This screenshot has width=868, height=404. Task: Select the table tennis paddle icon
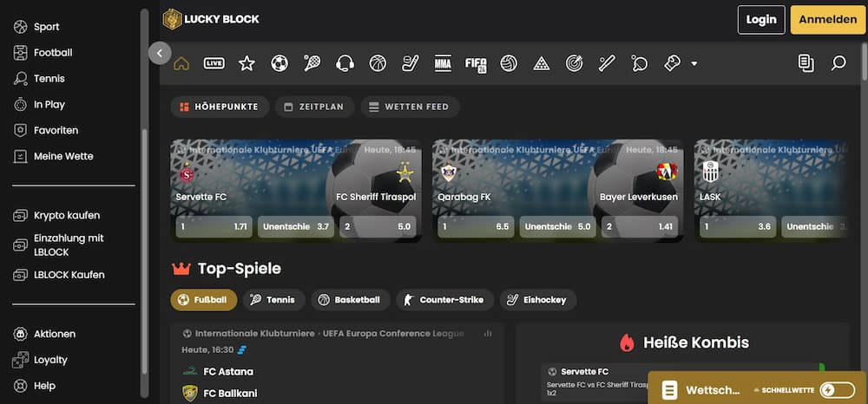[x=640, y=63]
